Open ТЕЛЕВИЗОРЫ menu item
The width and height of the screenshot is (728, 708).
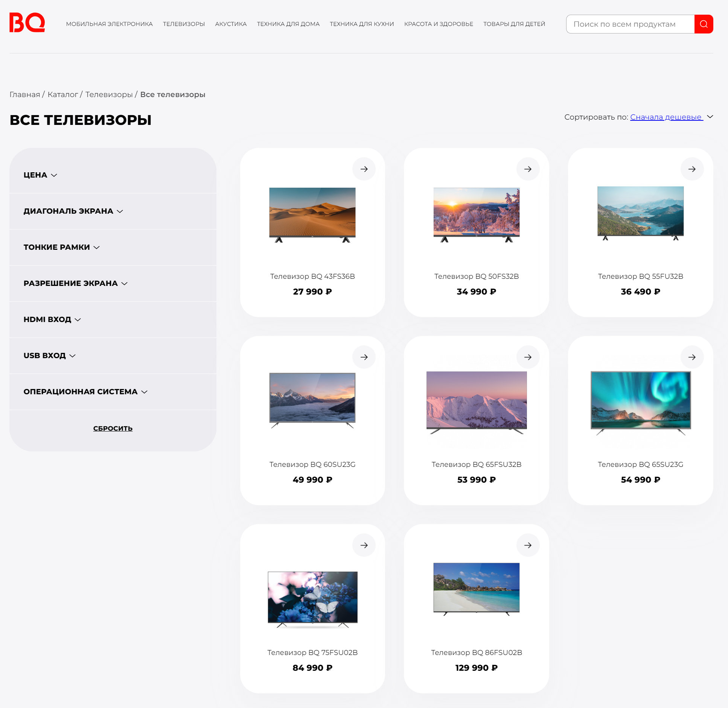tap(184, 24)
